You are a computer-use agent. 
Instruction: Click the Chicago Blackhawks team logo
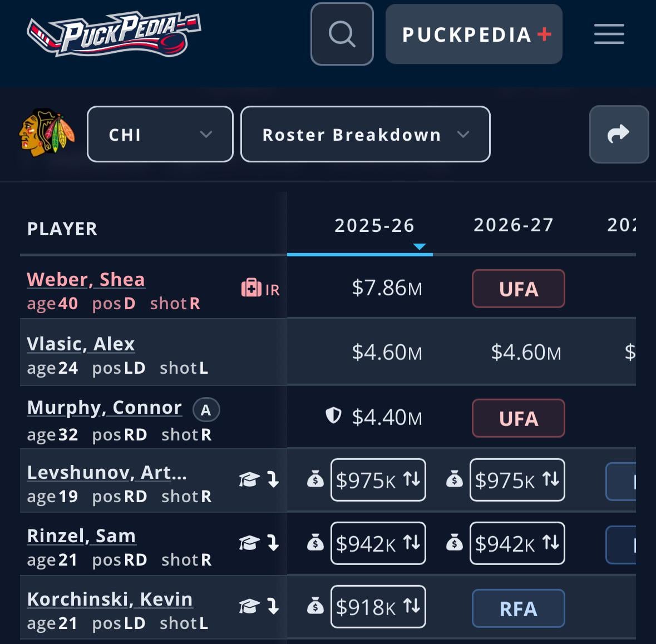point(47,133)
